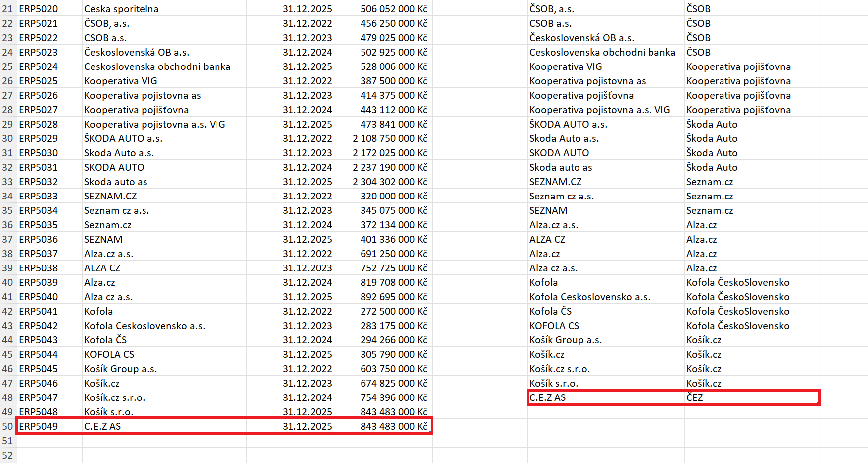Click empty row header 52
The height and width of the screenshot is (463, 868).
point(8,455)
